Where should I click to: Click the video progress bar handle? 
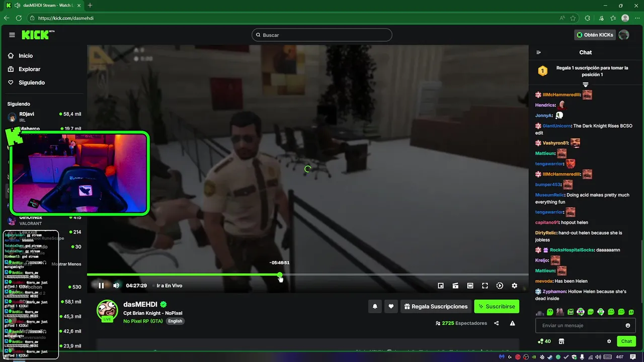[x=280, y=275]
